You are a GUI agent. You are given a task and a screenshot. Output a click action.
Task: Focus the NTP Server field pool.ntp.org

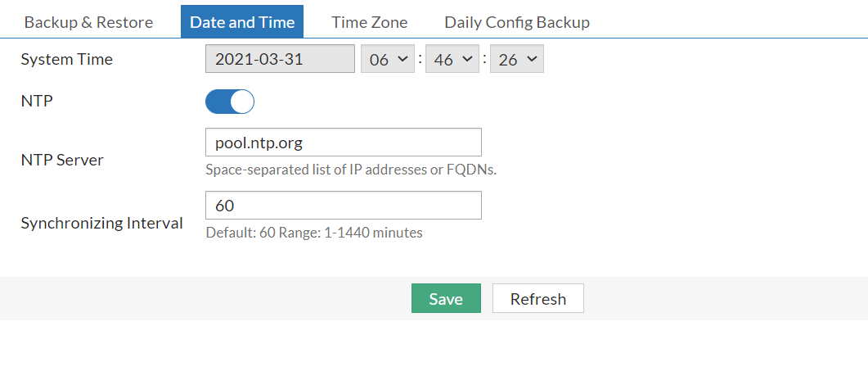(x=343, y=143)
